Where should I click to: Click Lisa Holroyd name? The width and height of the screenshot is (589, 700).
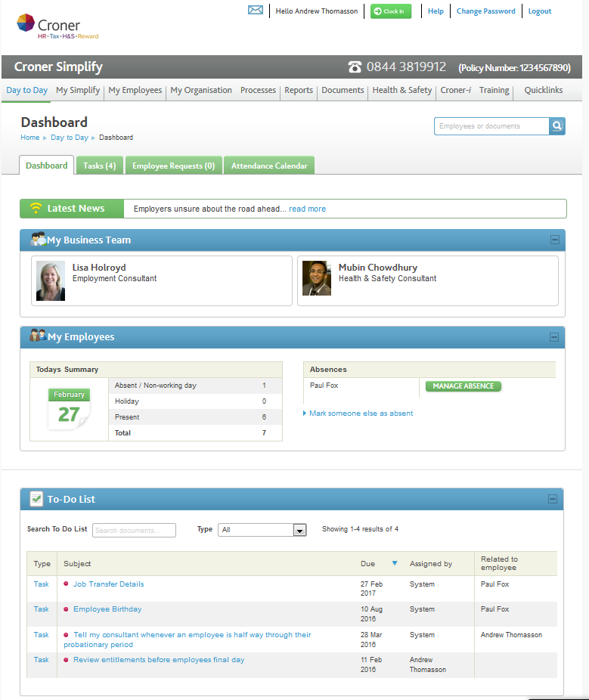tap(99, 268)
